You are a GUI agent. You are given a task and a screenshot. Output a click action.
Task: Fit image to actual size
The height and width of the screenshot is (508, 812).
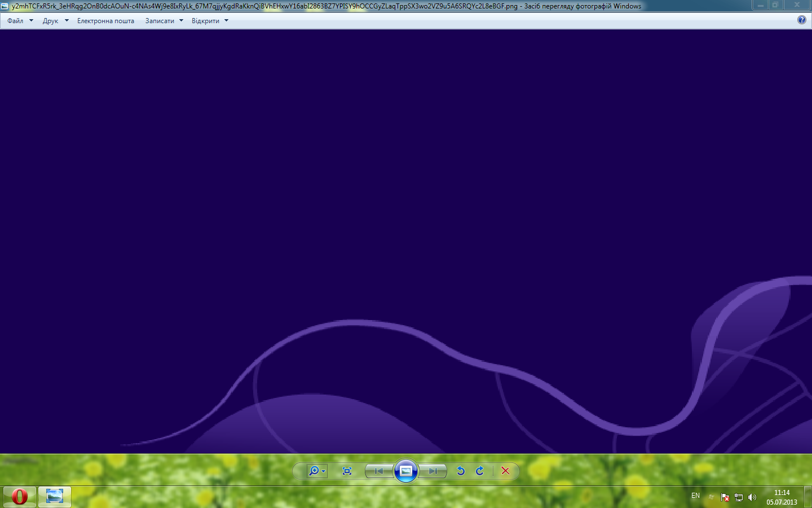[x=347, y=471]
